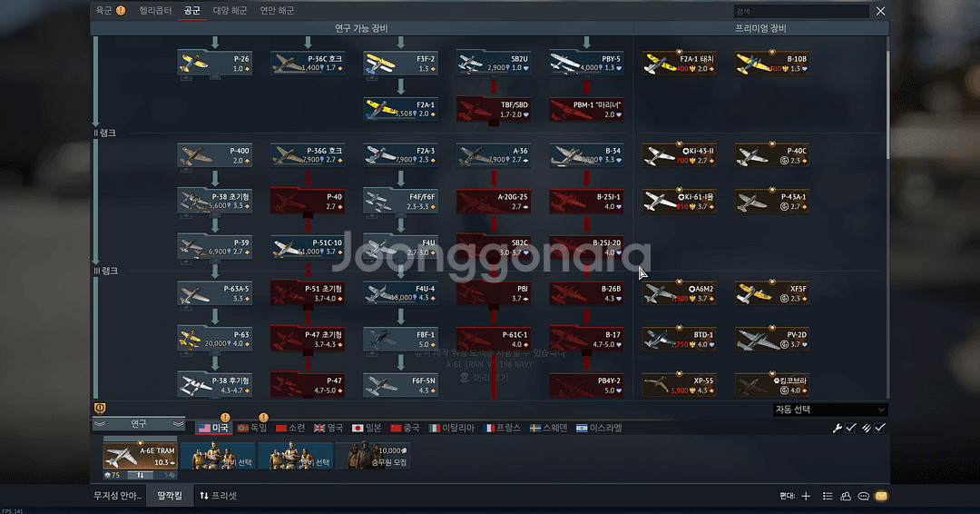Image resolution: width=980 pixels, height=514 pixels.
Task: Click the 딸깍킬 preset tab
Action: point(170,496)
